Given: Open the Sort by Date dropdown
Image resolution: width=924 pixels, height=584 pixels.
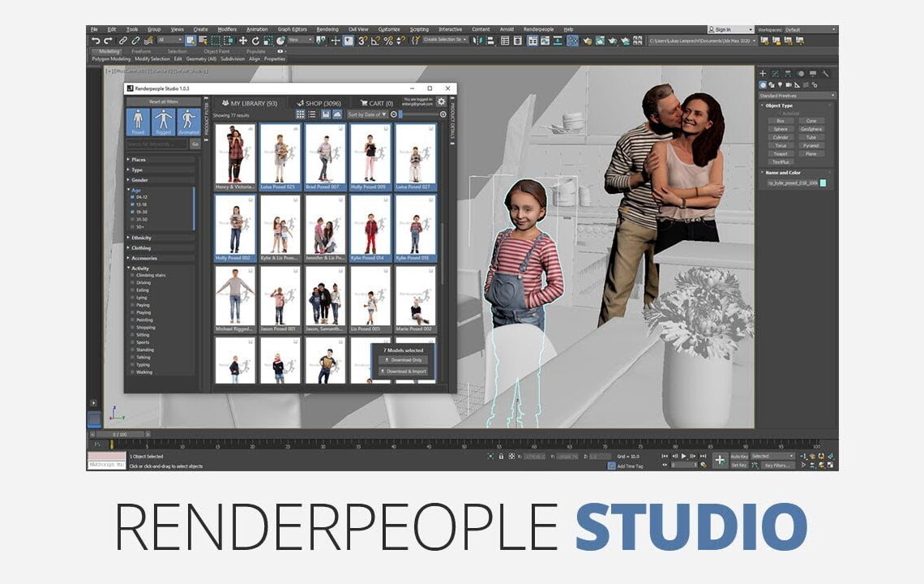Looking at the screenshot, I should 367,115.
